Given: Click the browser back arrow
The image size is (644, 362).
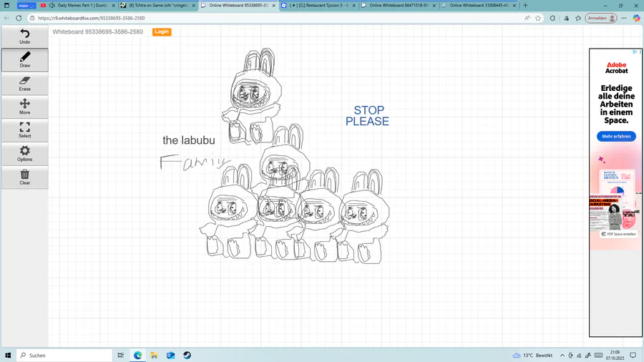Looking at the screenshot, I should [x=6, y=18].
